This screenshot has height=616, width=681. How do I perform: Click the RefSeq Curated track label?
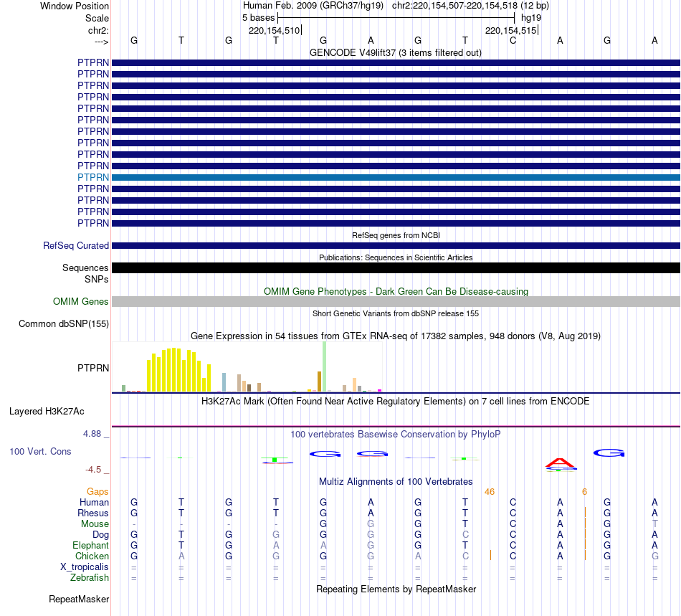(x=76, y=245)
